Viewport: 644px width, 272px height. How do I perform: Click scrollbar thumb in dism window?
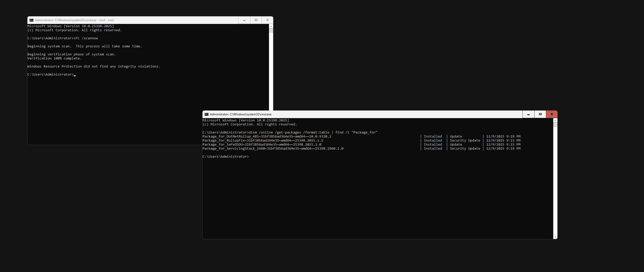pyautogui.click(x=555, y=124)
